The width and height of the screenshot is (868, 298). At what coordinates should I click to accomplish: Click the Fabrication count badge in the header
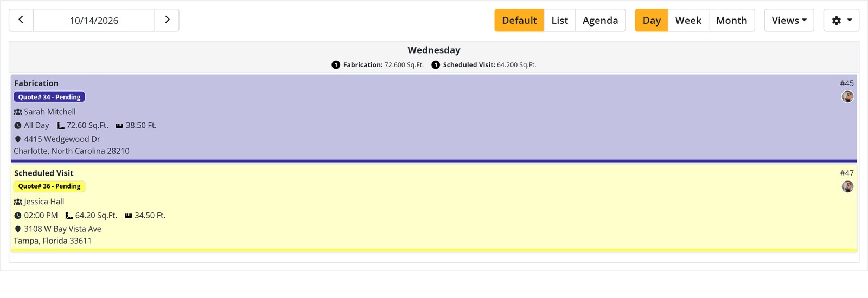pos(336,65)
